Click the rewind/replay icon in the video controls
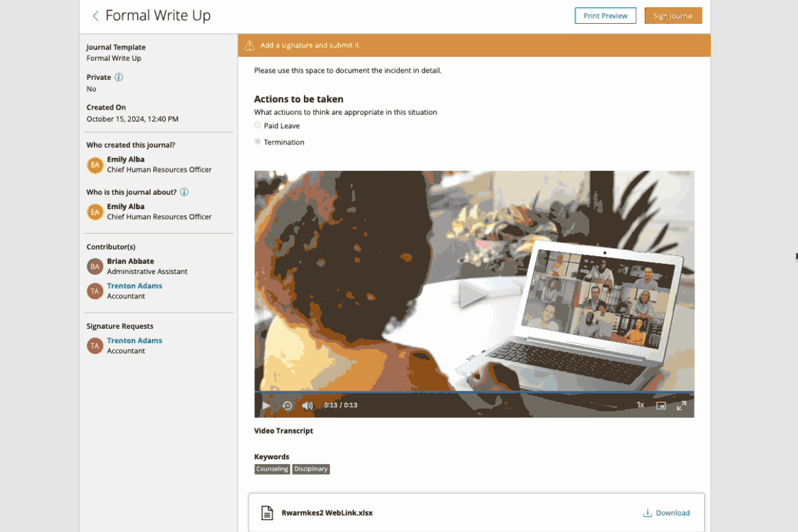The width and height of the screenshot is (798, 532). point(287,405)
